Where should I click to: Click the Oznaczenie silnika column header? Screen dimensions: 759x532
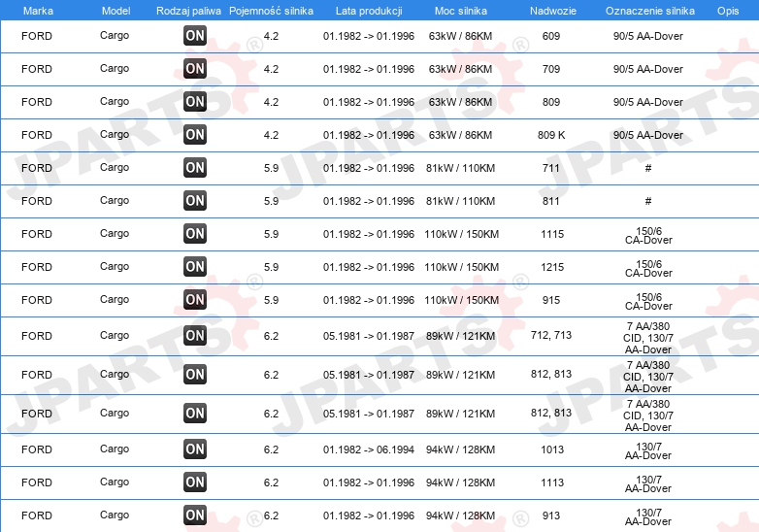click(x=650, y=11)
